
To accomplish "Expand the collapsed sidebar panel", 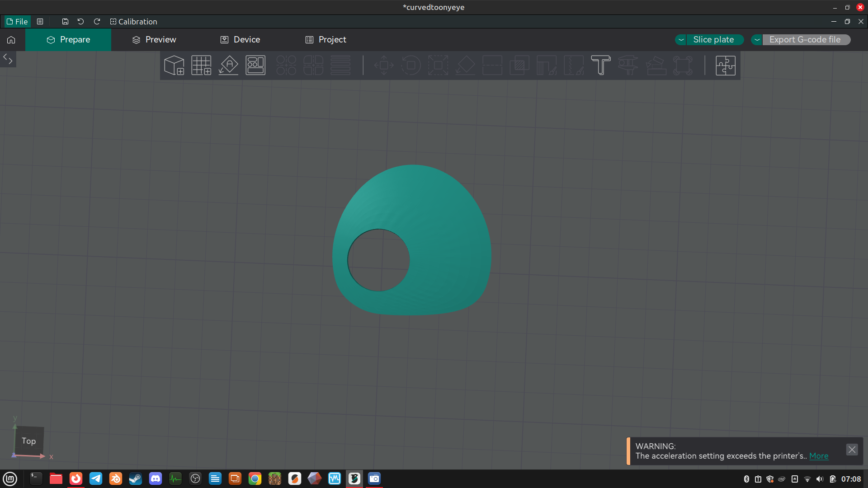I will 8,59.
